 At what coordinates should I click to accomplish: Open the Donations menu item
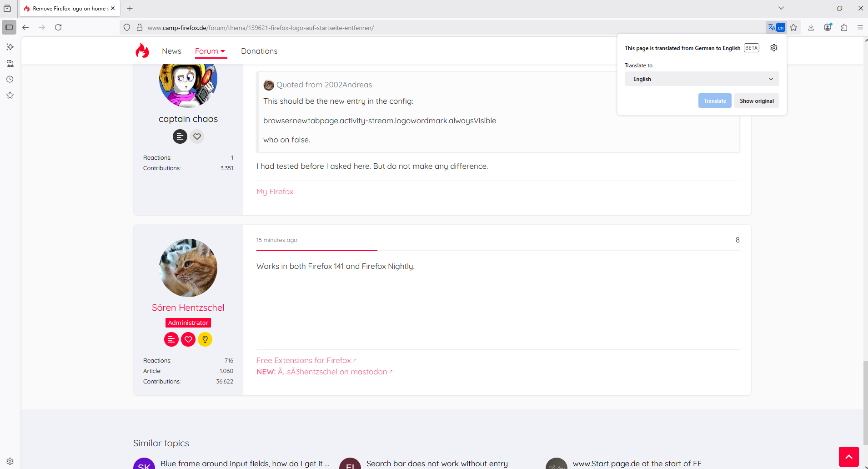[259, 51]
